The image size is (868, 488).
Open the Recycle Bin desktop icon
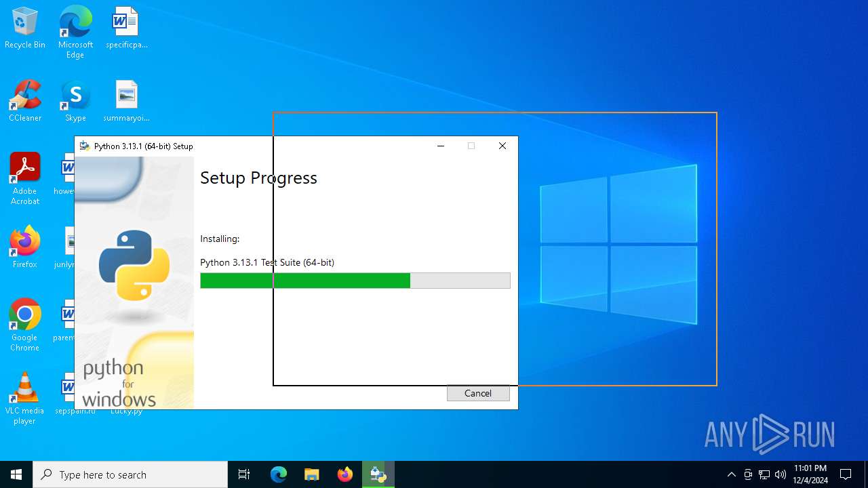tap(25, 28)
